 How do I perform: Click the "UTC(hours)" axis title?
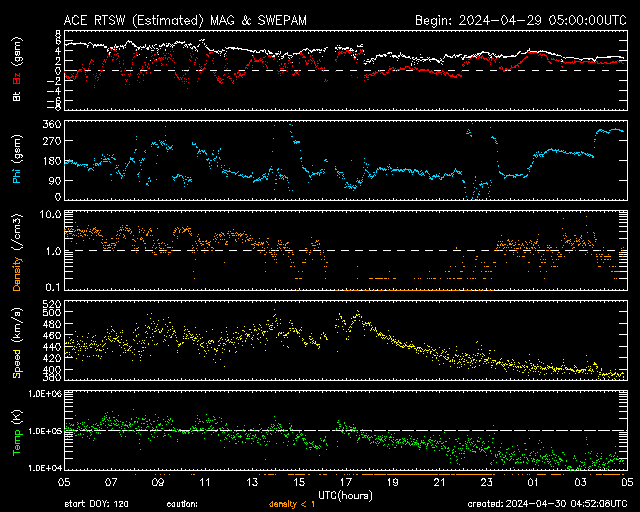tap(345, 496)
